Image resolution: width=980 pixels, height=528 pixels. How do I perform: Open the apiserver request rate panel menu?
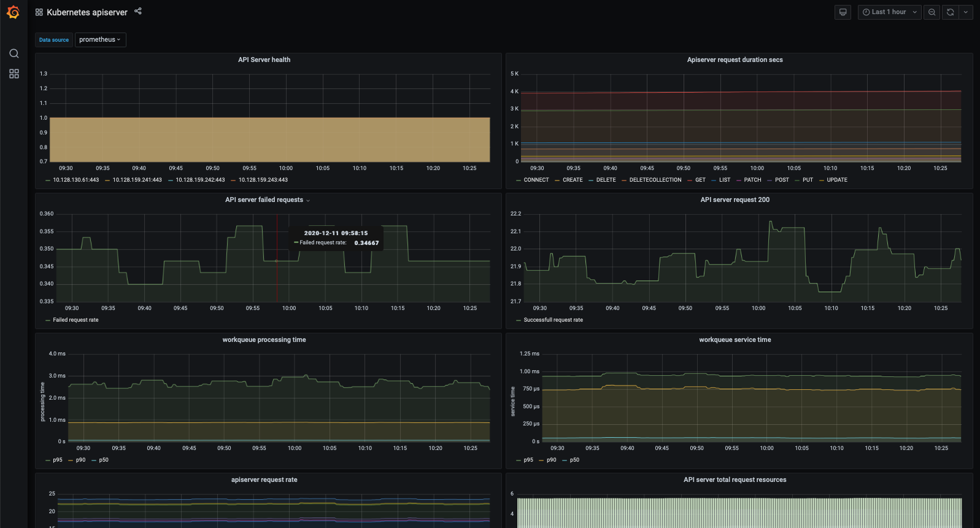pos(264,479)
